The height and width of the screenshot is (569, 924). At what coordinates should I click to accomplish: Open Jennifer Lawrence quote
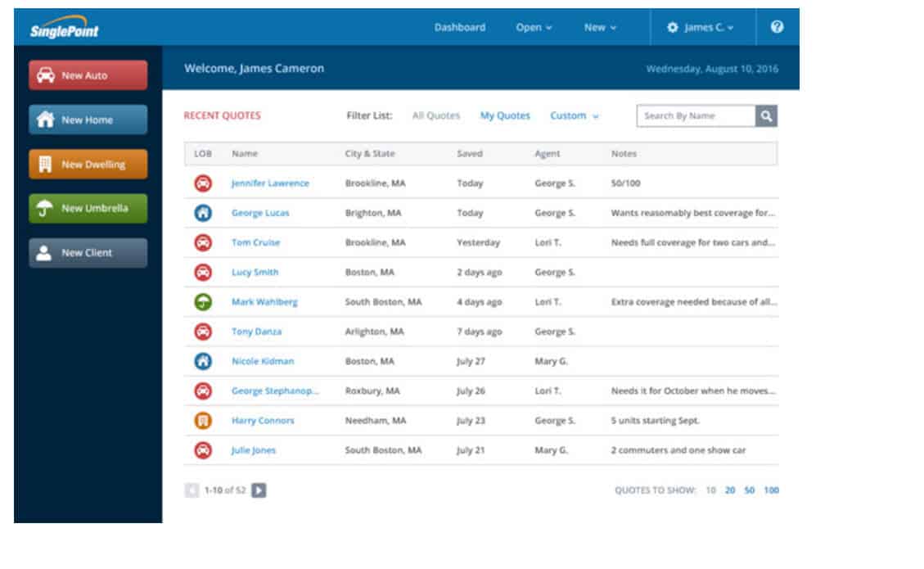(270, 183)
